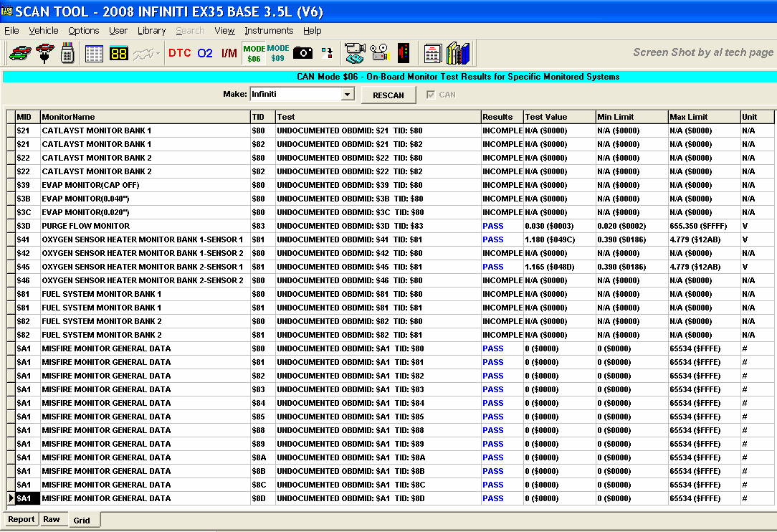Open the Vehicle menu

tap(44, 31)
